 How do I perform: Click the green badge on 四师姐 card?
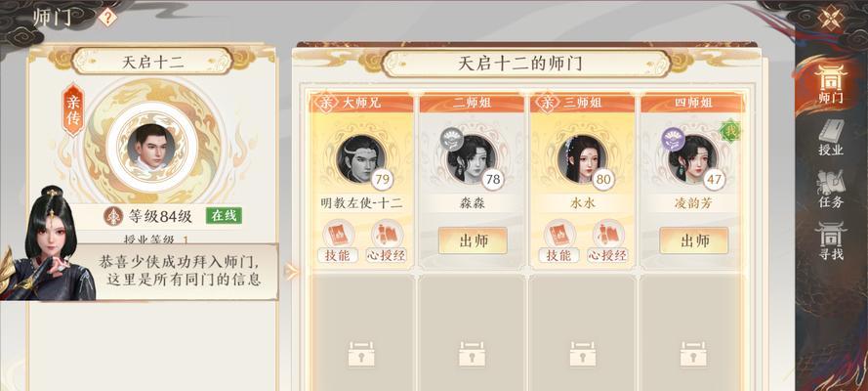[x=729, y=132]
